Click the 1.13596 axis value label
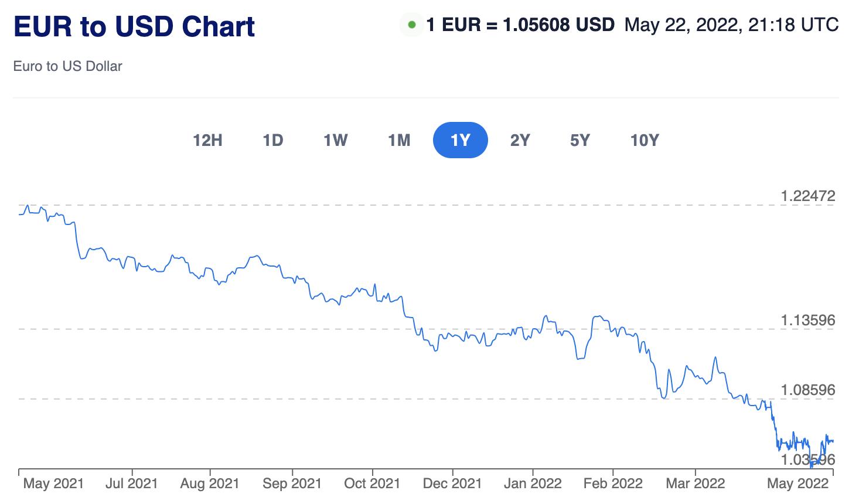The image size is (859, 504). [x=807, y=321]
